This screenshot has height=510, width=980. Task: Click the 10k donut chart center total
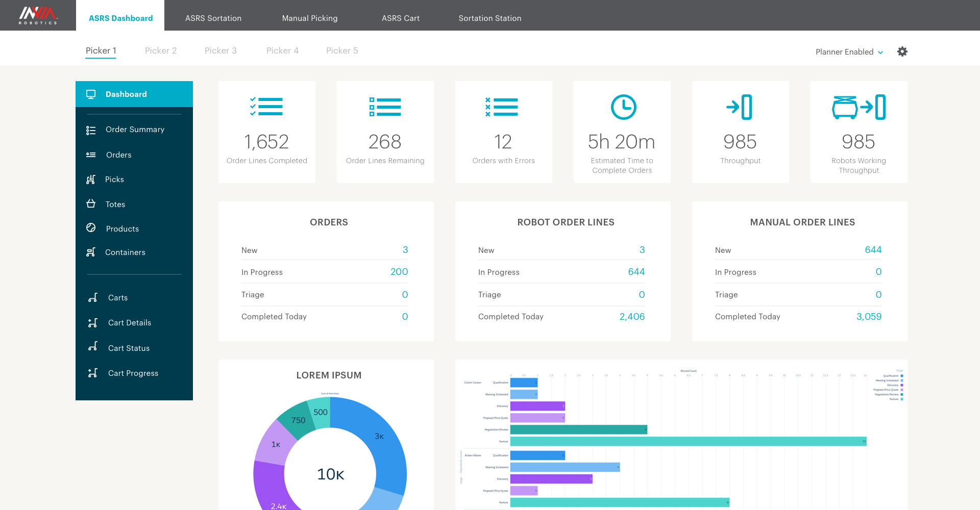click(x=331, y=474)
